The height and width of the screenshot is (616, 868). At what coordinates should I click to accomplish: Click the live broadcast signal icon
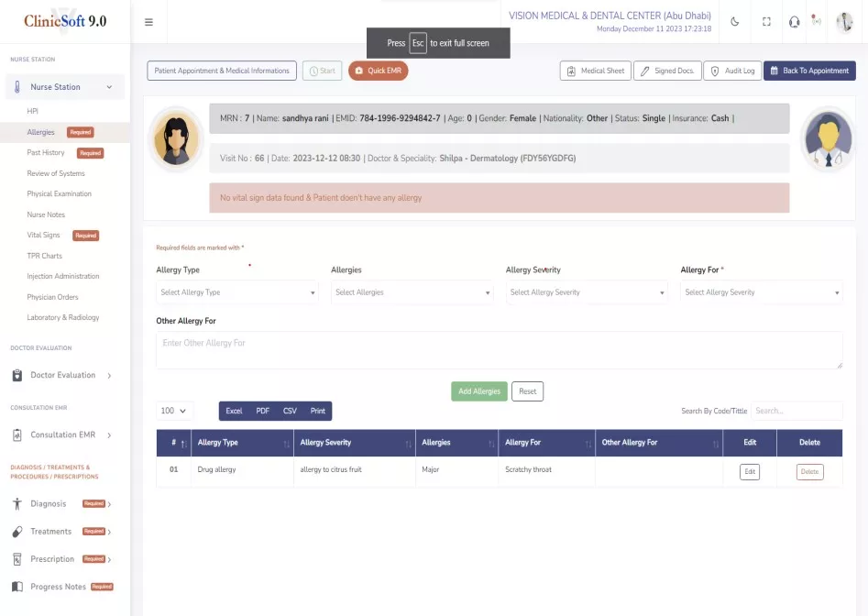pos(817,21)
